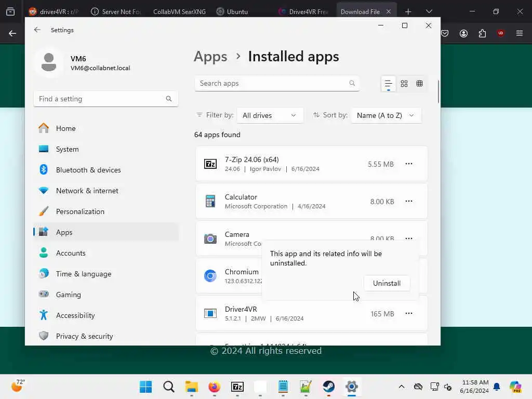Open Personalization settings
Screen dimensions: 532x399
coord(106,211)
